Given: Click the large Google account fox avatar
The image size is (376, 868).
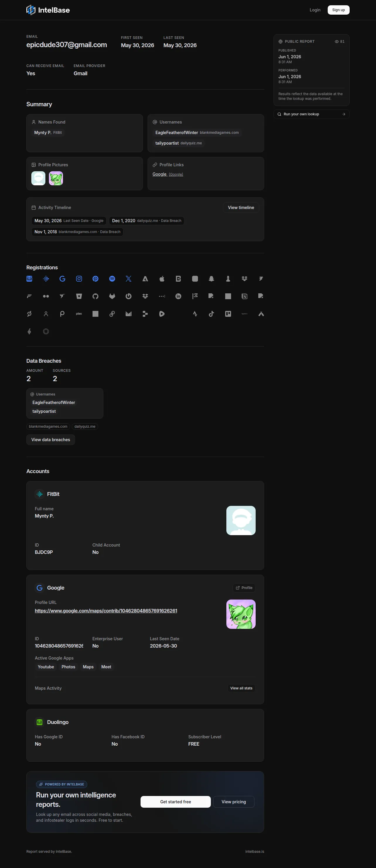Looking at the screenshot, I should (241, 614).
